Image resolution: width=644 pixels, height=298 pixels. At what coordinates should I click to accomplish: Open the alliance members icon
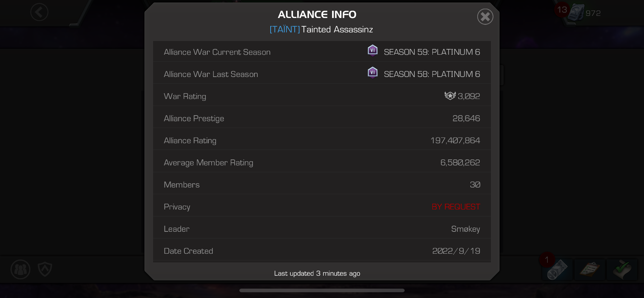[x=20, y=269]
